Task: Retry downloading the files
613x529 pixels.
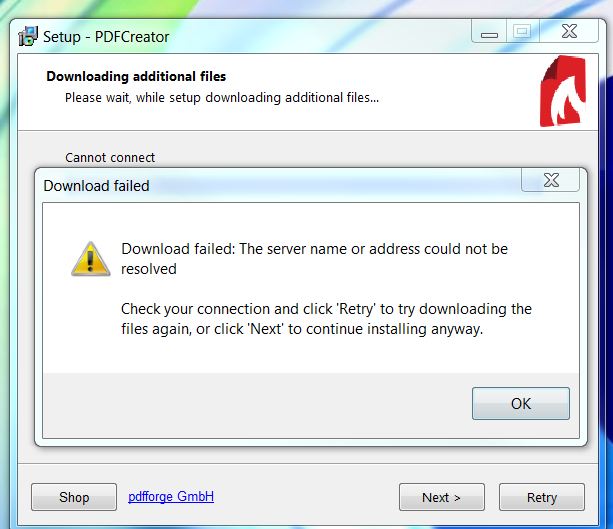Action: (x=542, y=497)
